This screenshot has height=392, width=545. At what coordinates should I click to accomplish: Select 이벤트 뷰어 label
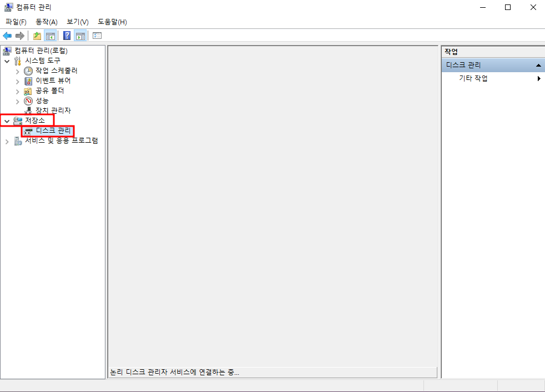(x=53, y=81)
